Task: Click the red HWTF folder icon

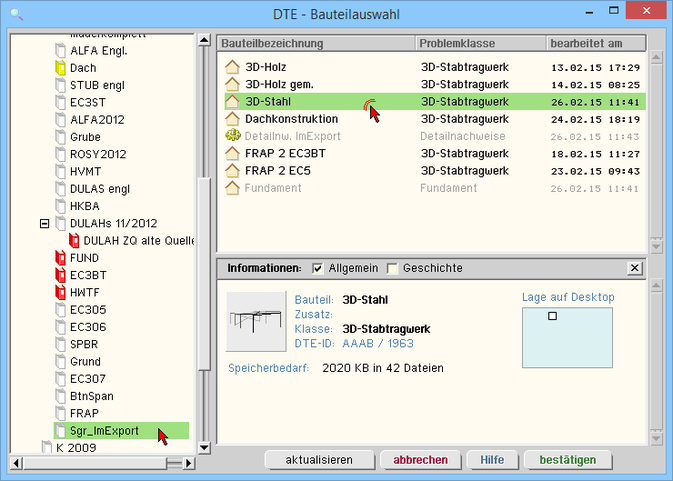Action: click(x=60, y=291)
